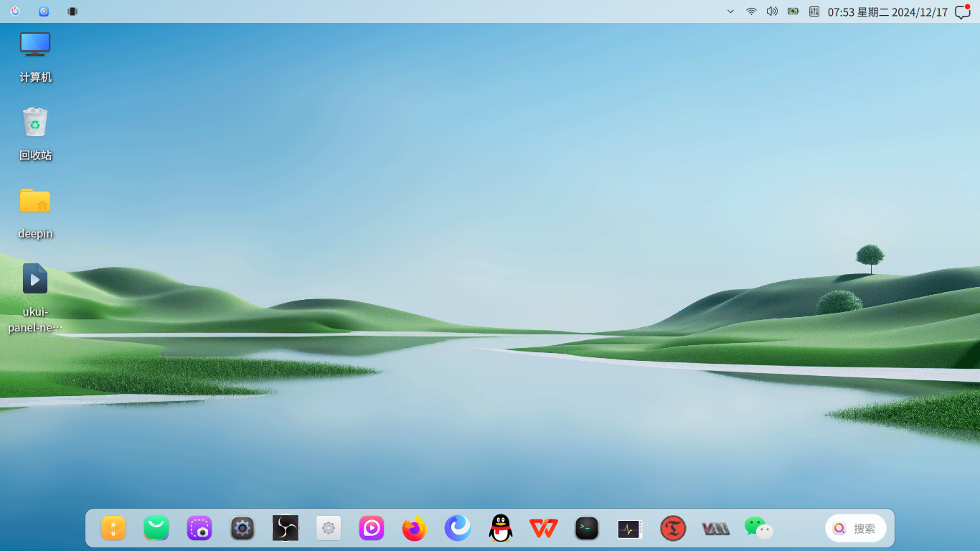
Task: Open WeChat from the dock
Action: (x=758, y=529)
